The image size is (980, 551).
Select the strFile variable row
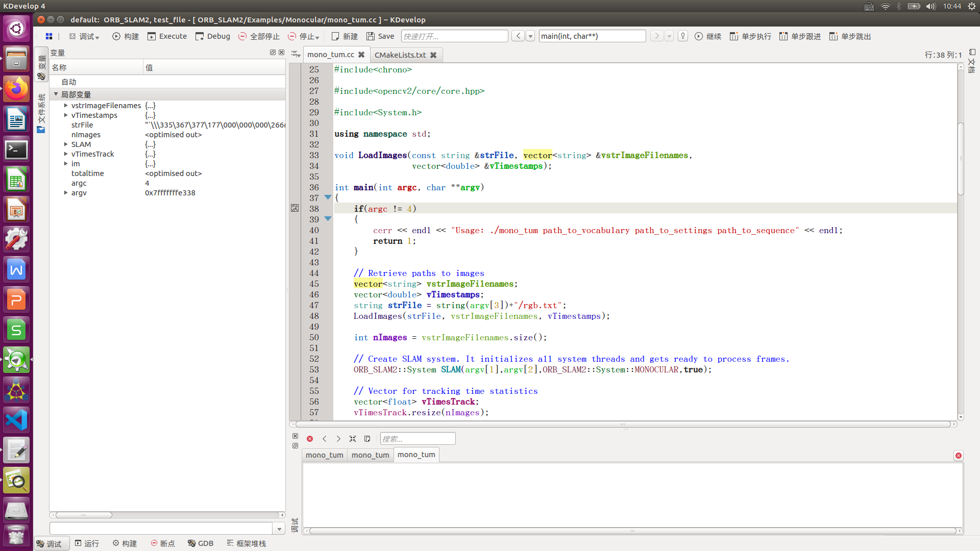[167, 125]
